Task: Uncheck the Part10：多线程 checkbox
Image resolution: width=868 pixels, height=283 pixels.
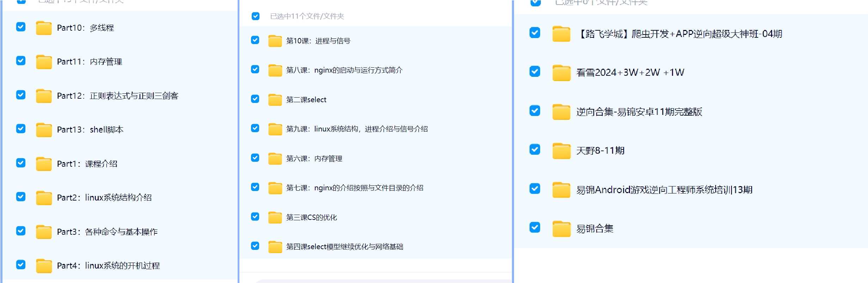Action: tap(21, 27)
